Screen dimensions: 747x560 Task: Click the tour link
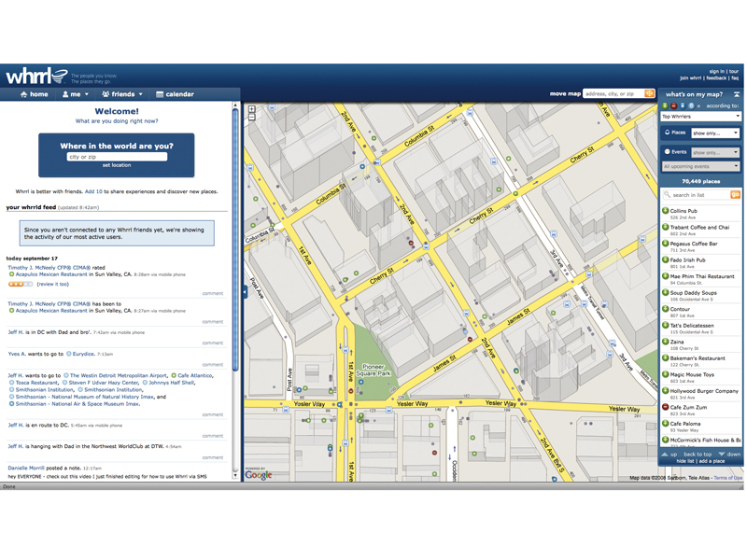coord(734,72)
